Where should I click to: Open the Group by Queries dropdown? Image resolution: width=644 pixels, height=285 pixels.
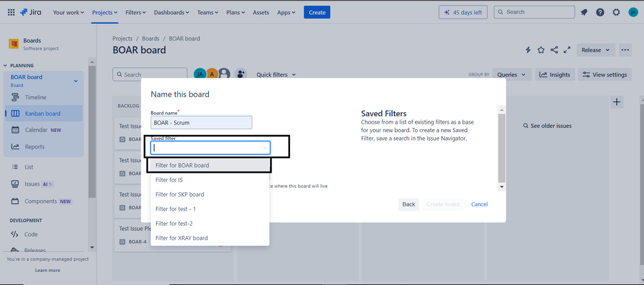[512, 74]
